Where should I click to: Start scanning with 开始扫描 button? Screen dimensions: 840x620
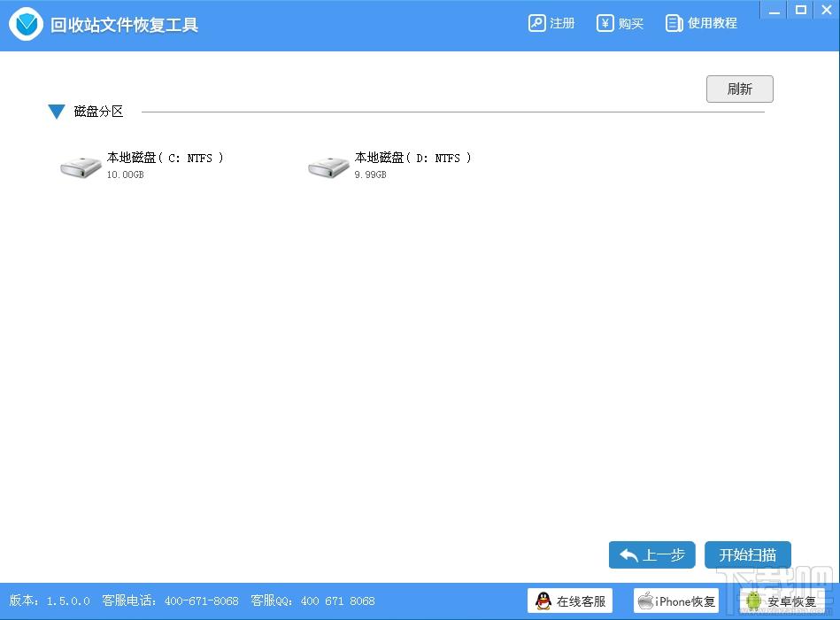click(748, 554)
